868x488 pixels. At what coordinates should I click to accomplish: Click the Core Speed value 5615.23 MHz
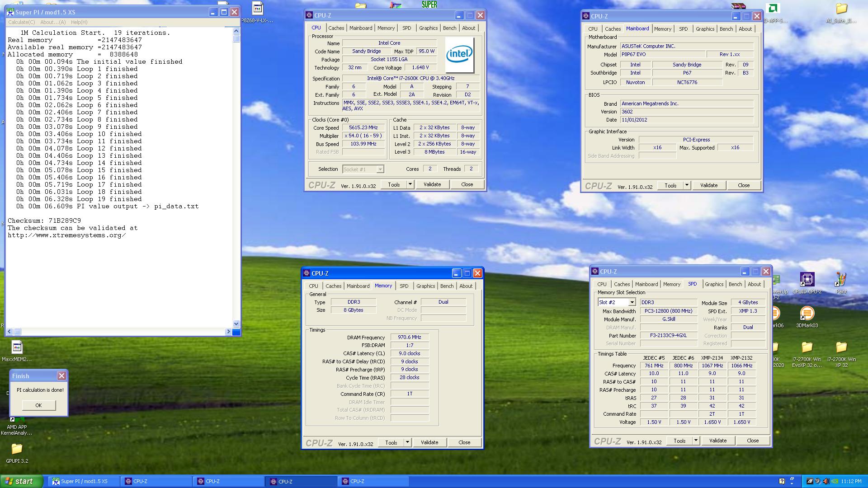tap(363, 128)
